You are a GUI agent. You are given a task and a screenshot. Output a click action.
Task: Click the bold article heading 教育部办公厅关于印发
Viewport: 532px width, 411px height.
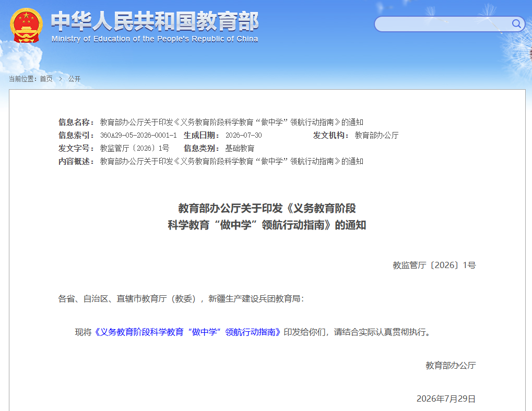click(267, 216)
